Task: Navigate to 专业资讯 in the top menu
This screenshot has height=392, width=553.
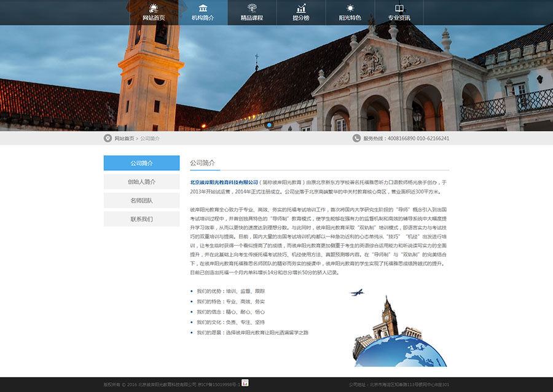Action: click(x=399, y=18)
